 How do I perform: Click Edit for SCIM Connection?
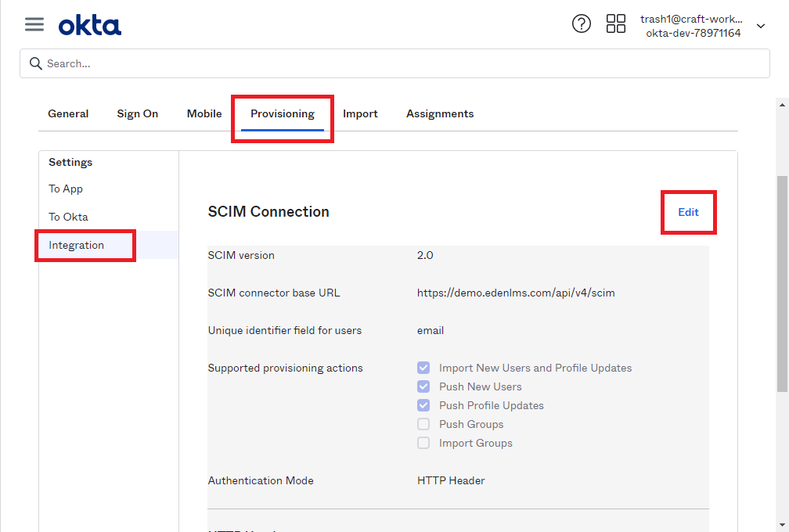point(688,212)
